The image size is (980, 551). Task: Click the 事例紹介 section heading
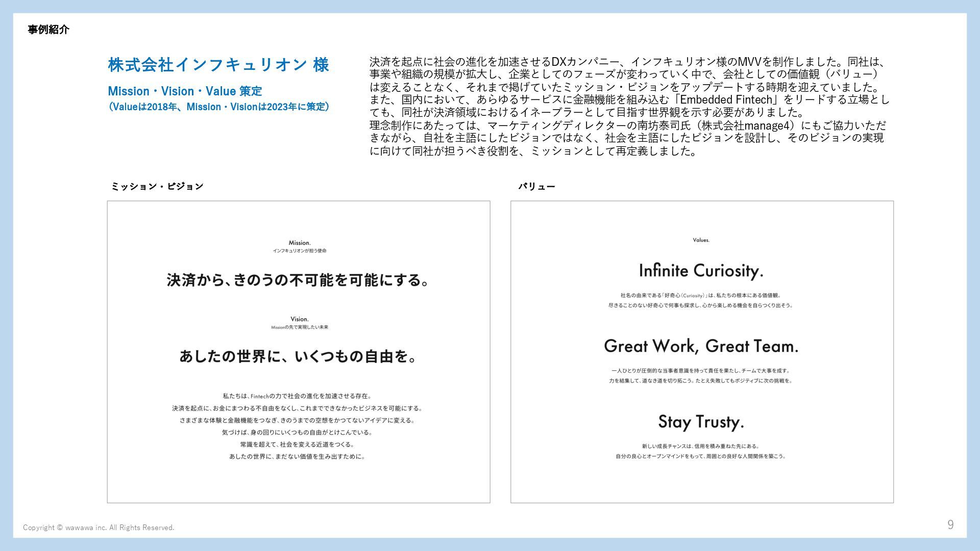(x=48, y=30)
